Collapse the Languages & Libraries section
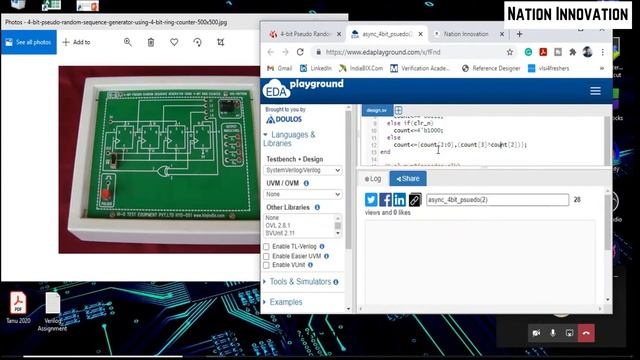The image size is (640, 360). click(x=289, y=139)
